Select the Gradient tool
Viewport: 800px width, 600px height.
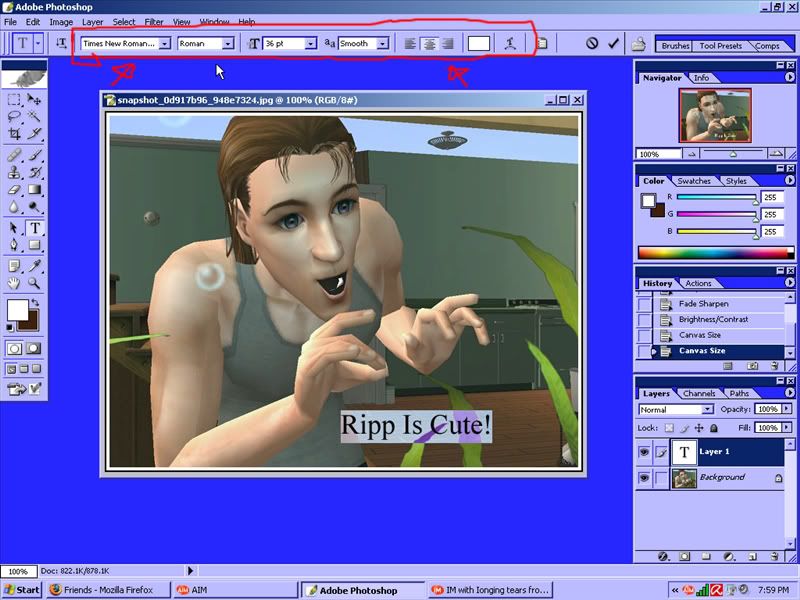[x=34, y=190]
